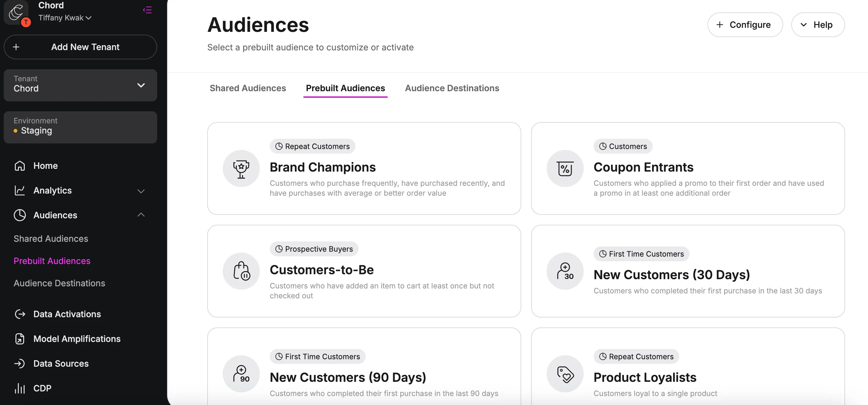Open Shared Audiences in the sidebar
868x405 pixels.
point(51,238)
